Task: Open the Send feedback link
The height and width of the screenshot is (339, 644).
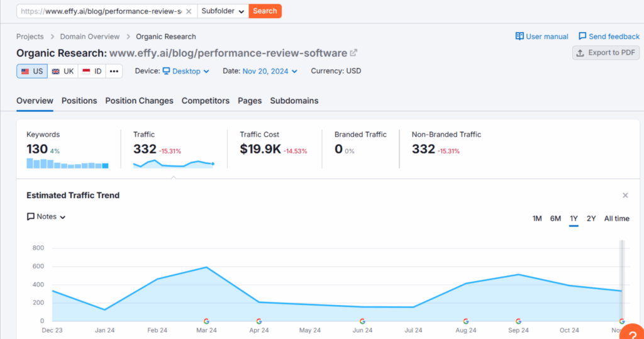Action: (609, 36)
